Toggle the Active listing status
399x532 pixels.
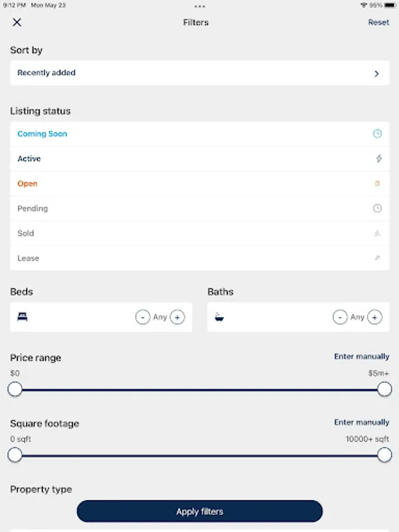30,159
